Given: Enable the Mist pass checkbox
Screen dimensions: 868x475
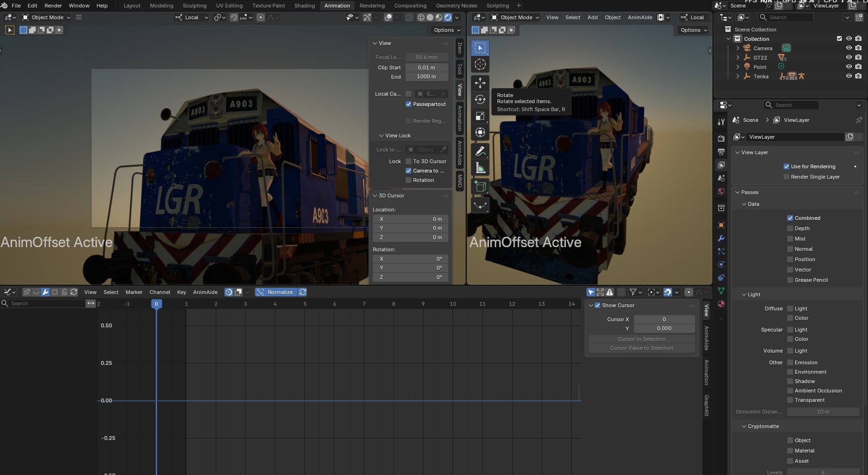Looking at the screenshot, I should tap(790, 239).
